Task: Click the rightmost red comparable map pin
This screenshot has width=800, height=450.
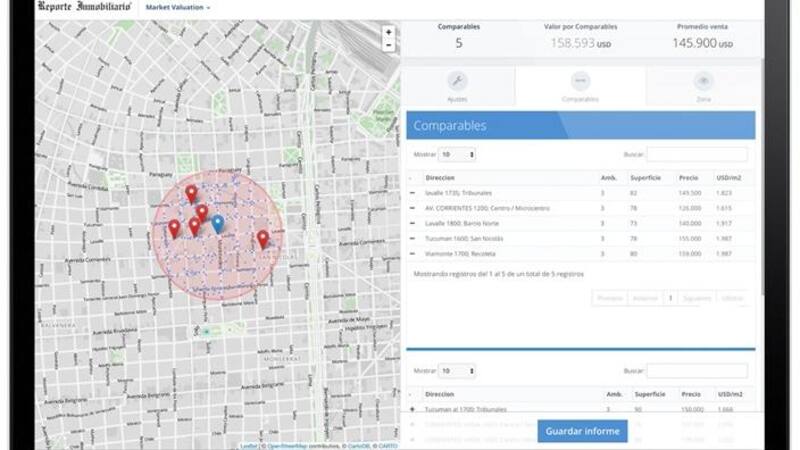Action: [x=263, y=239]
